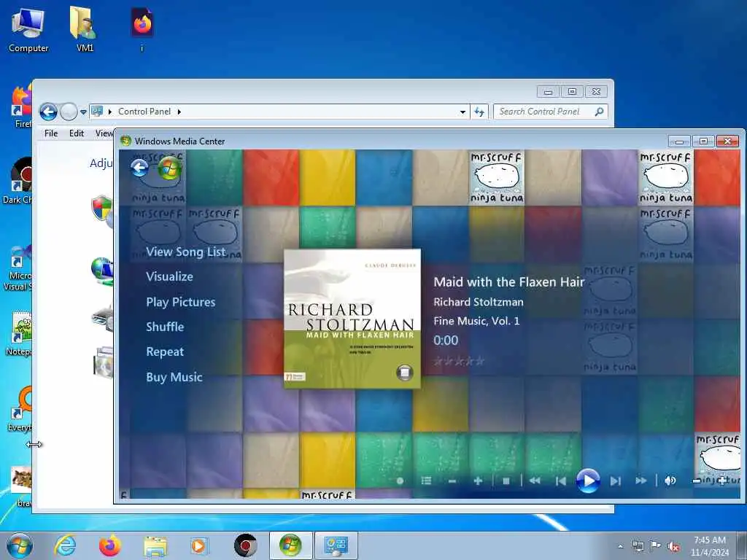The image size is (747, 560).
Task: Open the Computer desktop icon
Action: (28, 29)
